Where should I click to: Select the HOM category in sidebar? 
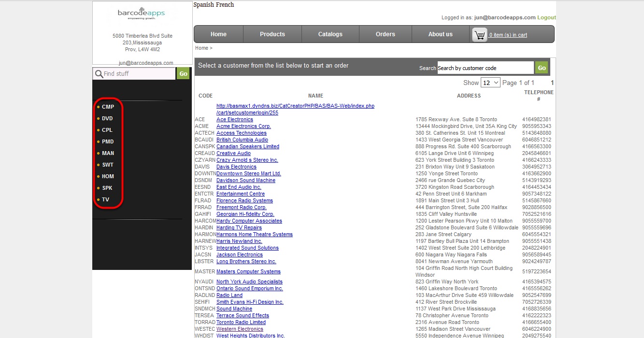pyautogui.click(x=108, y=176)
